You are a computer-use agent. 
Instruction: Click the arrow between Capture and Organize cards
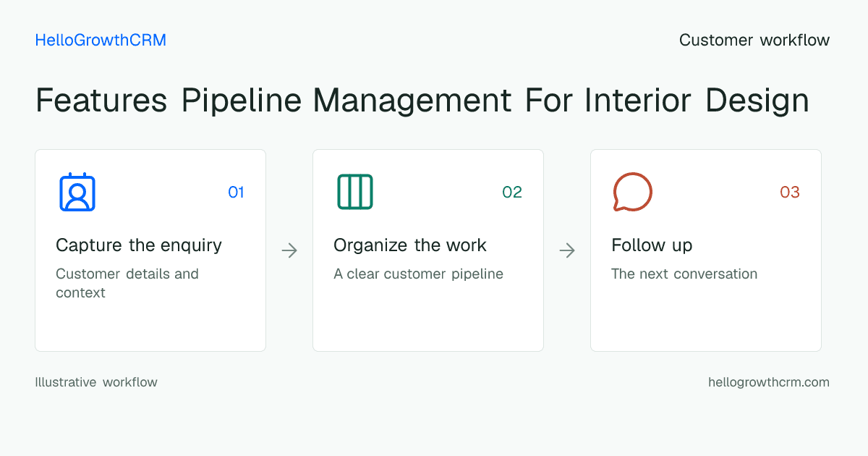point(289,250)
